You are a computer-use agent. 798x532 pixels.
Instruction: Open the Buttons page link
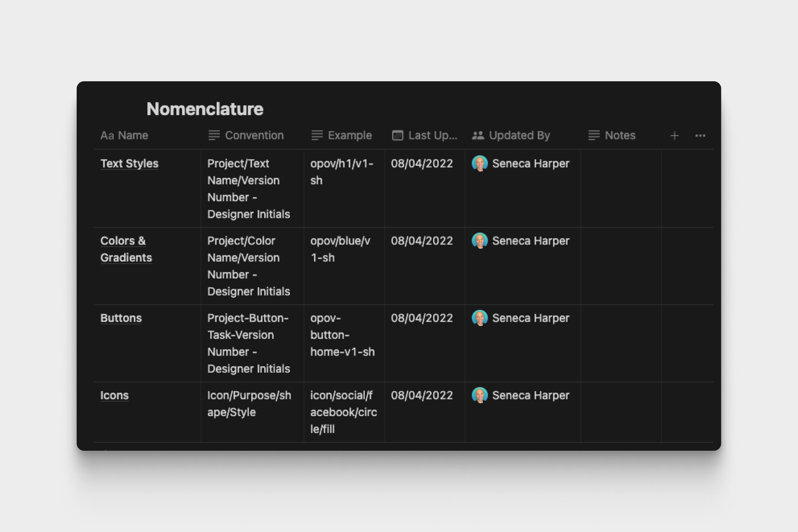click(121, 318)
